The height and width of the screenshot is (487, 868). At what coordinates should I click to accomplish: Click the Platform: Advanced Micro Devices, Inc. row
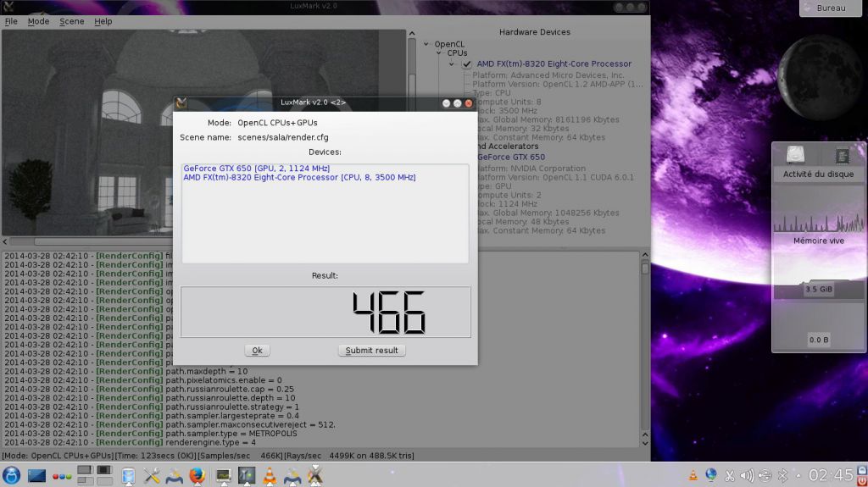pos(548,75)
